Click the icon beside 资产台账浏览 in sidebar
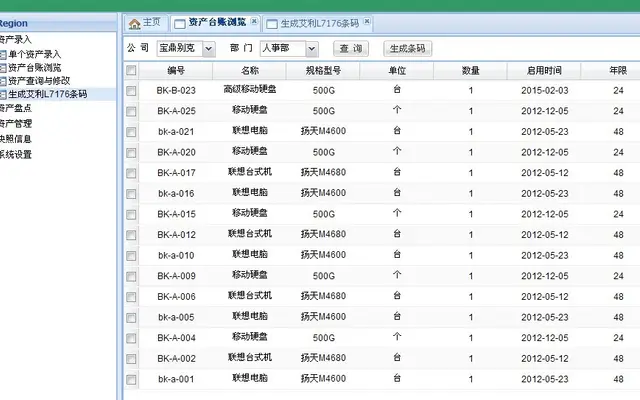 pos(3,68)
